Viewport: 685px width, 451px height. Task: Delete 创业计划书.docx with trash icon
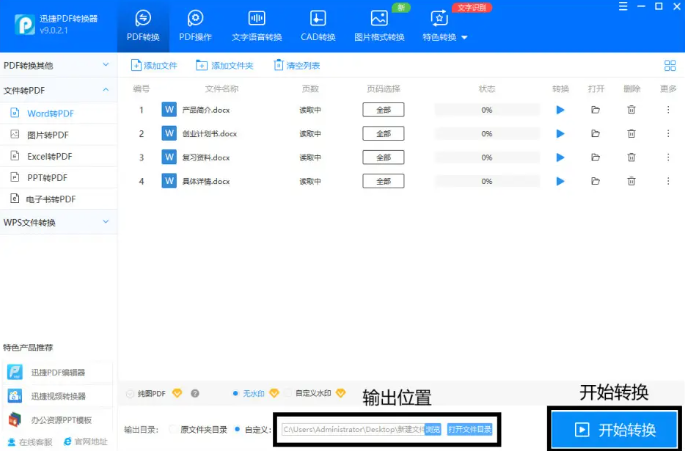pyautogui.click(x=631, y=134)
